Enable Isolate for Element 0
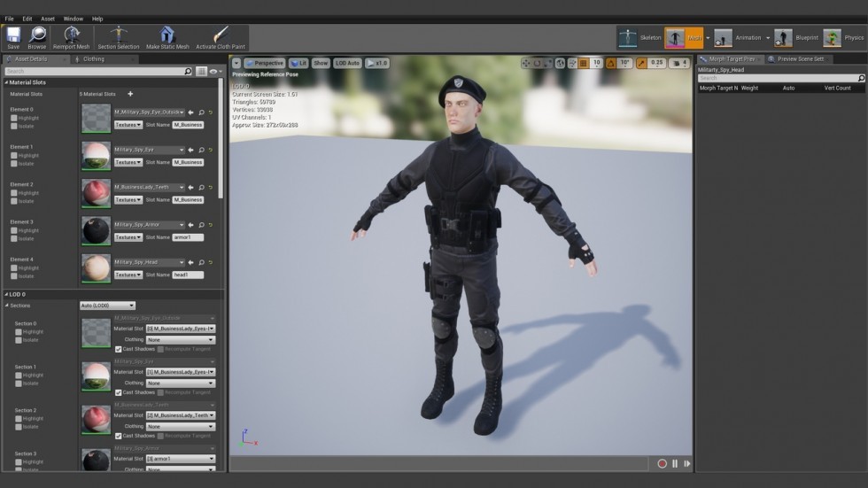Viewport: 868px width, 488px height. point(14,126)
